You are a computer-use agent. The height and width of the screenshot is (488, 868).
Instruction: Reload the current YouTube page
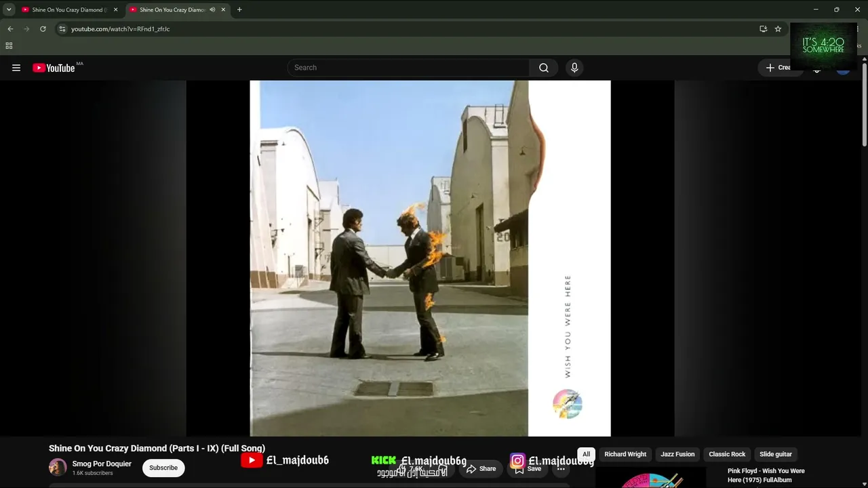(x=43, y=29)
